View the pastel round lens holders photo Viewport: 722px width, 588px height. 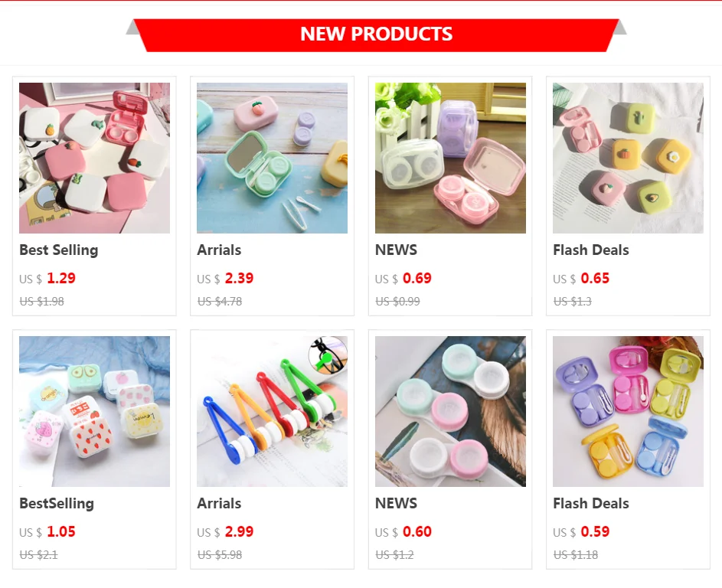tap(450, 411)
